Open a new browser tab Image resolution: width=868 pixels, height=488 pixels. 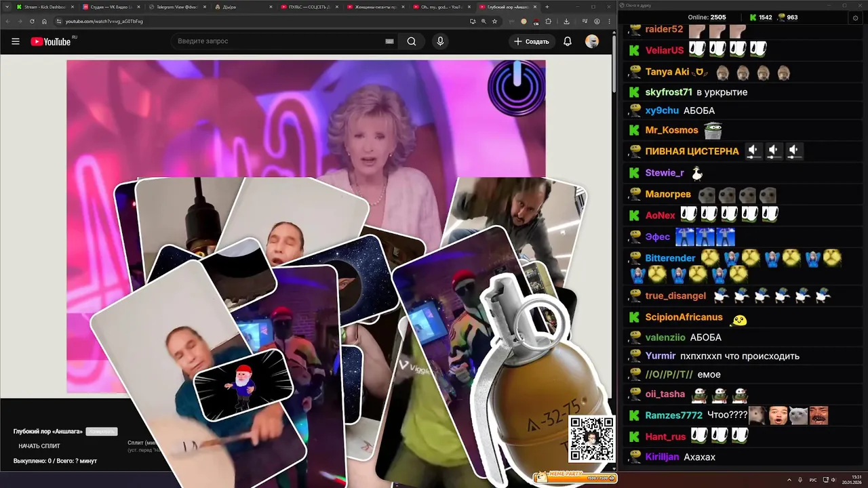click(547, 7)
